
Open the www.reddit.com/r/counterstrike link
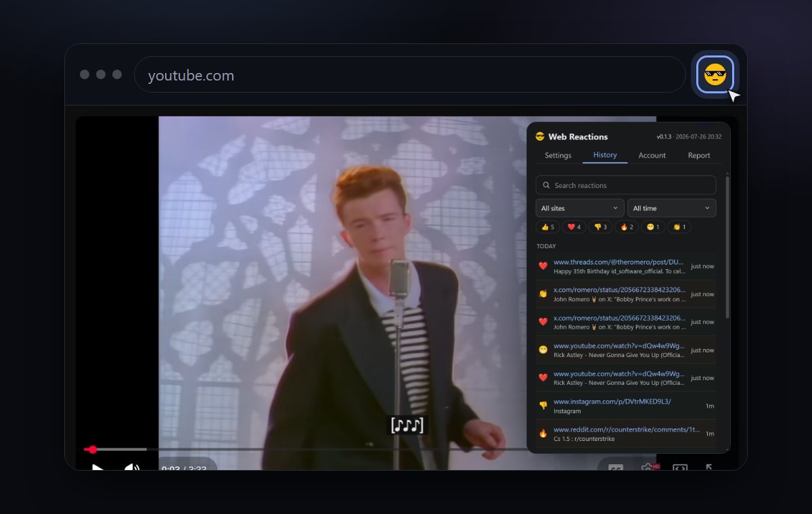coord(627,429)
